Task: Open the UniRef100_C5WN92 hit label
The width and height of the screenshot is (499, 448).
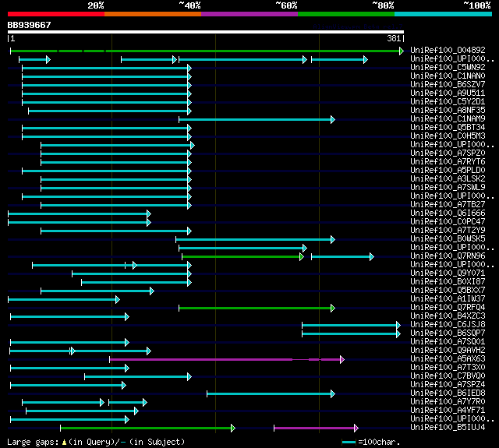Action: click(448, 68)
